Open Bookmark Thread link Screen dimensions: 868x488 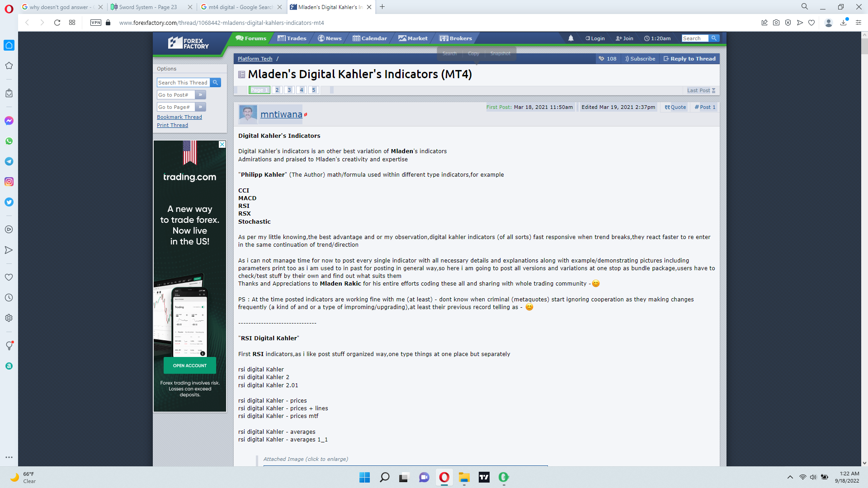pyautogui.click(x=179, y=117)
